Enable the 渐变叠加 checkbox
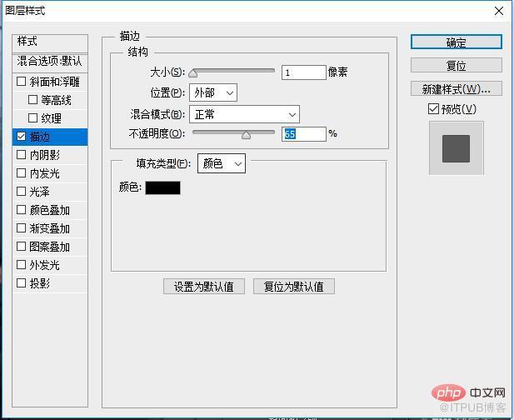 click(x=21, y=228)
